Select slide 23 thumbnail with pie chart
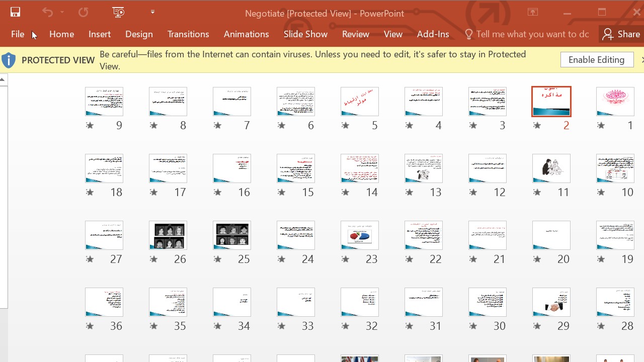This screenshot has height=362, width=644. pos(359,235)
